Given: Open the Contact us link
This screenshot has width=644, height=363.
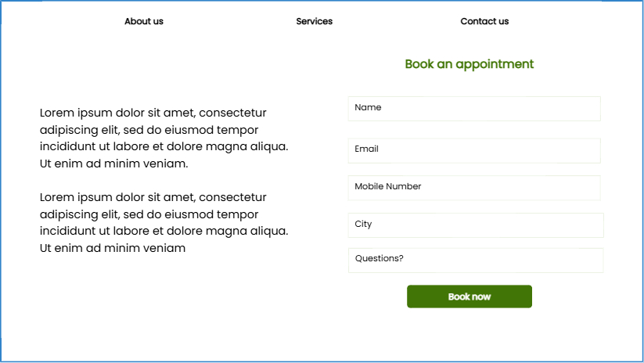Looking at the screenshot, I should tap(484, 22).
